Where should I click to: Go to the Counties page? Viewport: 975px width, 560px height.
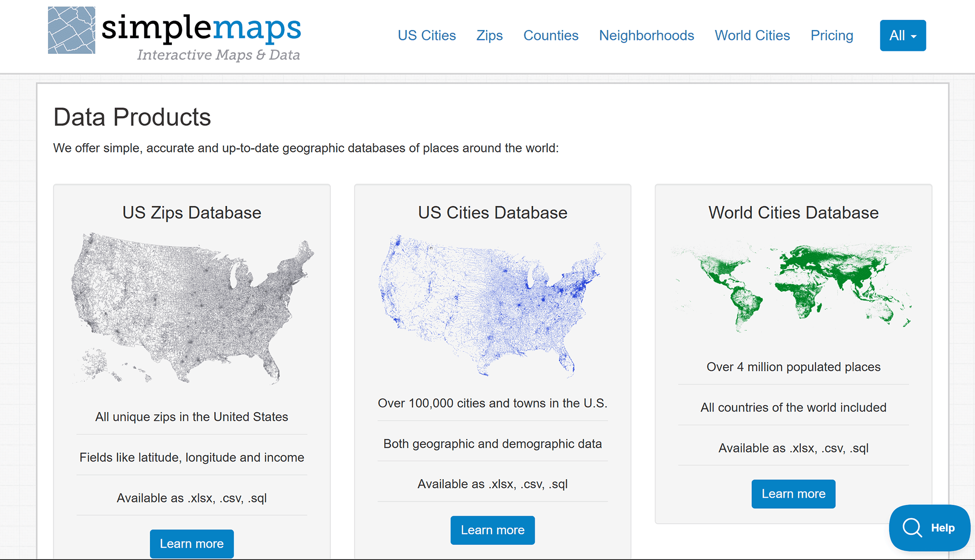tap(551, 36)
